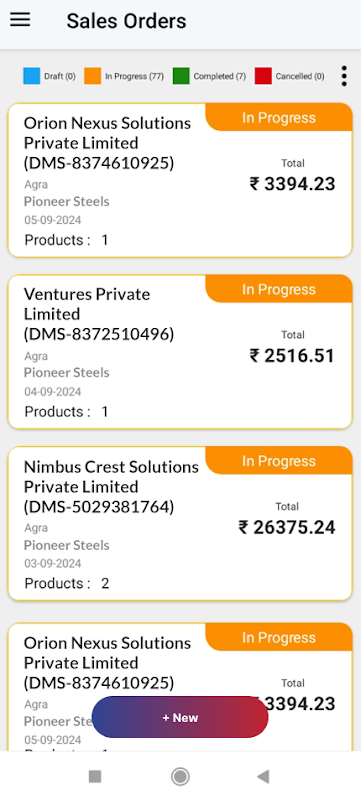Tap the Android back navigation button
The width and height of the screenshot is (361, 800).
click(x=263, y=777)
